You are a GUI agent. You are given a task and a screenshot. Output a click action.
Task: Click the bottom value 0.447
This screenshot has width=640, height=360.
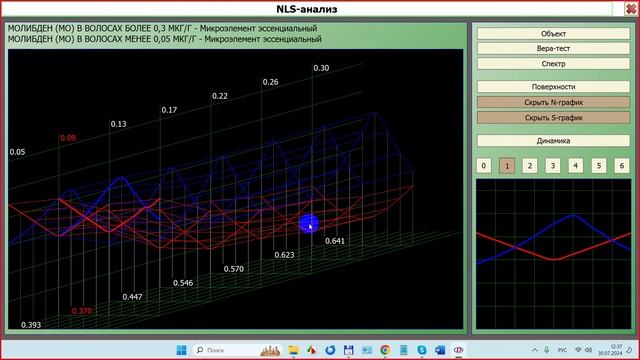[133, 297]
